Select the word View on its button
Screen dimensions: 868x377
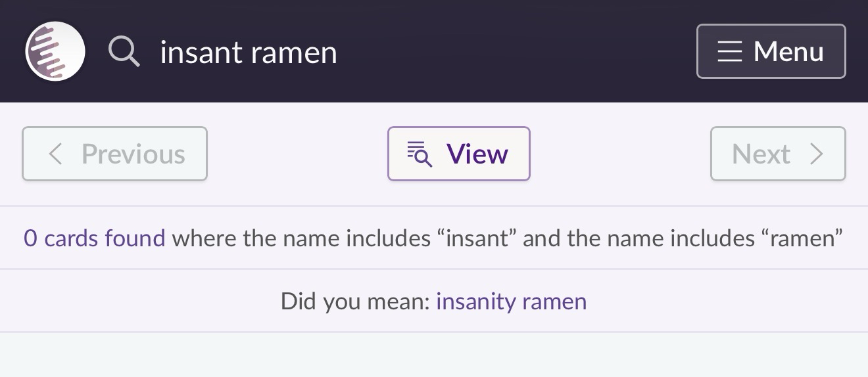[x=477, y=154]
